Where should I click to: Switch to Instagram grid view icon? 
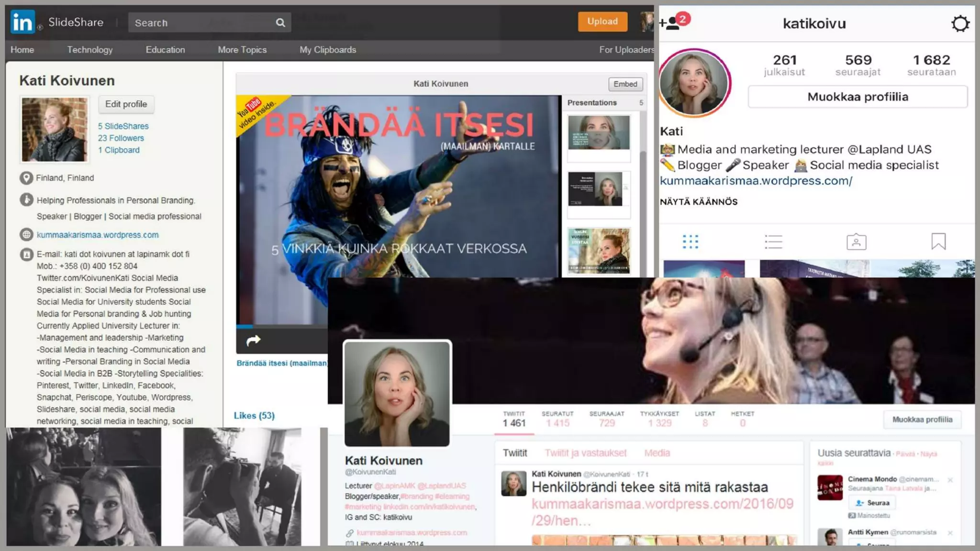(690, 242)
